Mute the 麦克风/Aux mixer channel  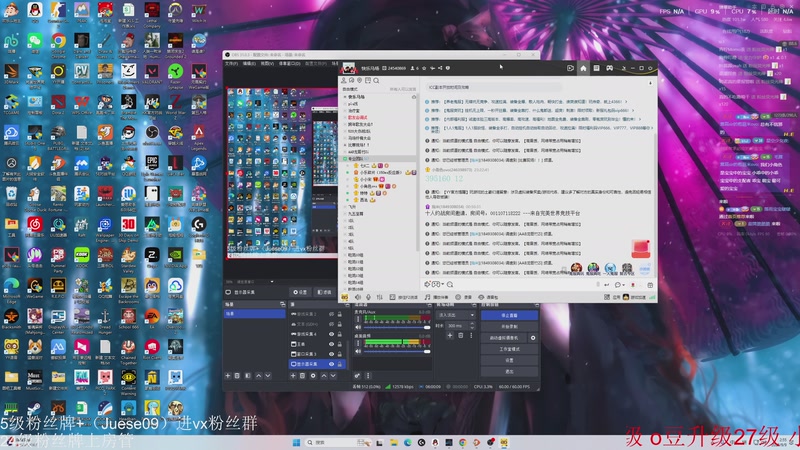click(358, 327)
